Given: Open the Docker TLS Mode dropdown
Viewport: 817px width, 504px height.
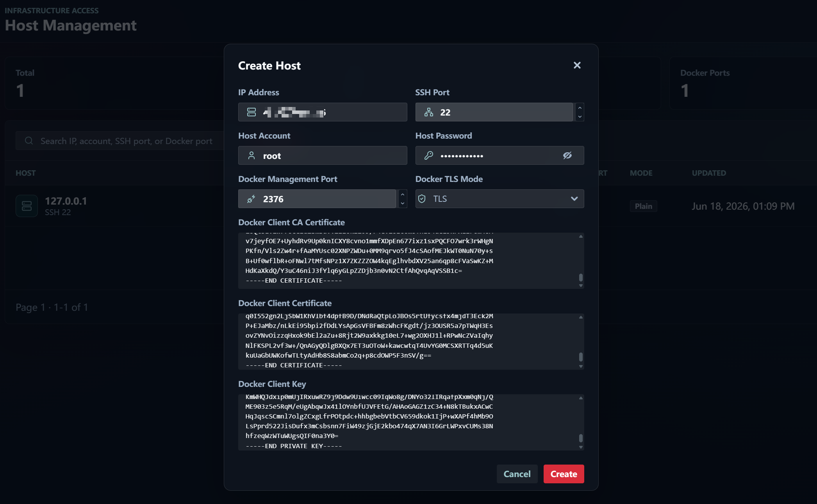Looking at the screenshot, I should pos(499,199).
